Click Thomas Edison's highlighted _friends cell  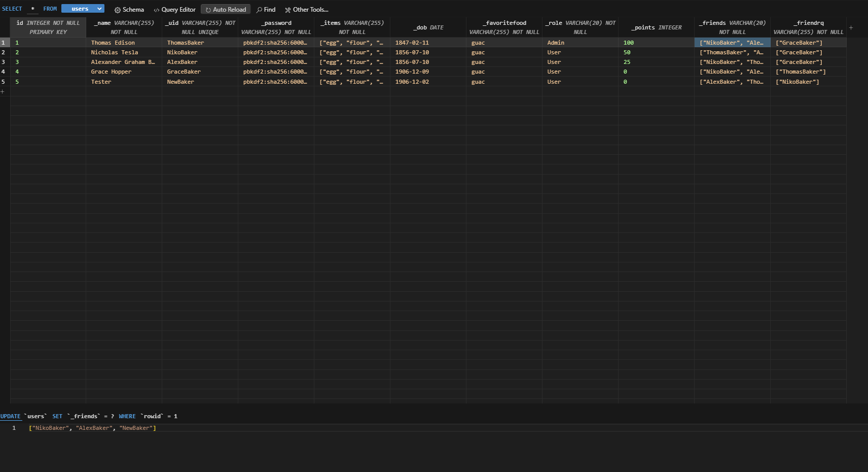(733, 43)
